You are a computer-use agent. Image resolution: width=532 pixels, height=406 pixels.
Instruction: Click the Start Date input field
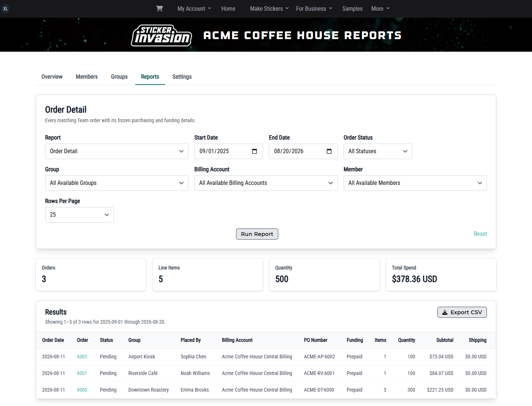click(x=229, y=151)
